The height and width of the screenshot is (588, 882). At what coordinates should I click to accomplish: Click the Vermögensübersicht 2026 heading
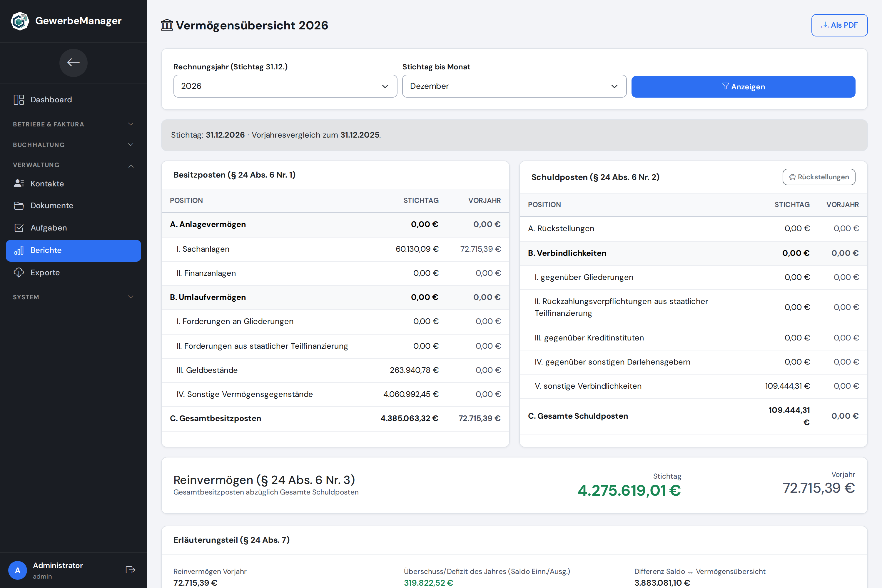pyautogui.click(x=252, y=25)
